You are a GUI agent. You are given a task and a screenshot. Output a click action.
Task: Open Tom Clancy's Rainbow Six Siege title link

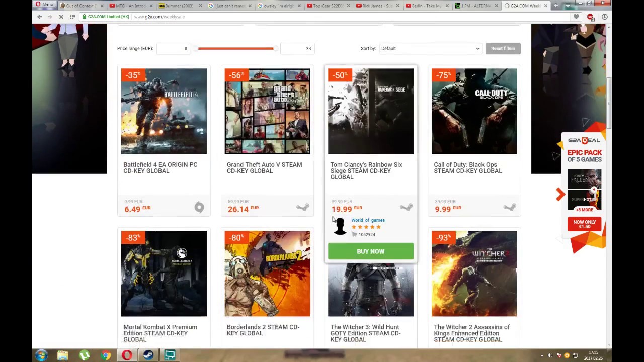coord(366,170)
